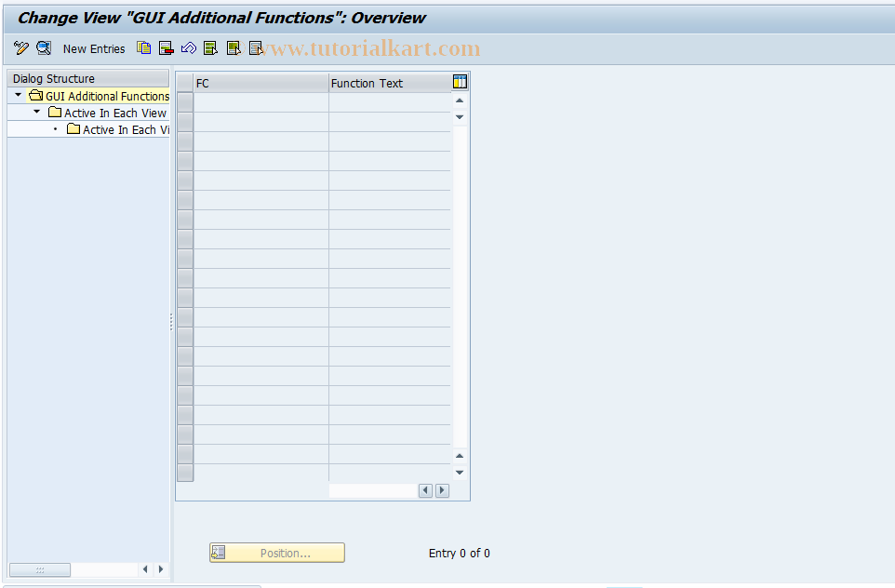Select Active In Each View folder
Viewport: 895px width, 588px height.
point(107,113)
